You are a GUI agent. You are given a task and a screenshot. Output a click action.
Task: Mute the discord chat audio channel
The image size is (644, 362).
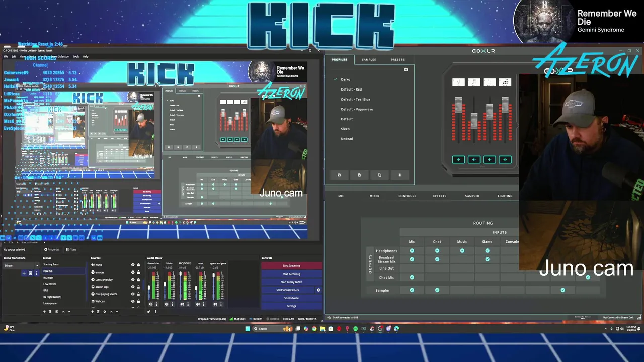150,304
